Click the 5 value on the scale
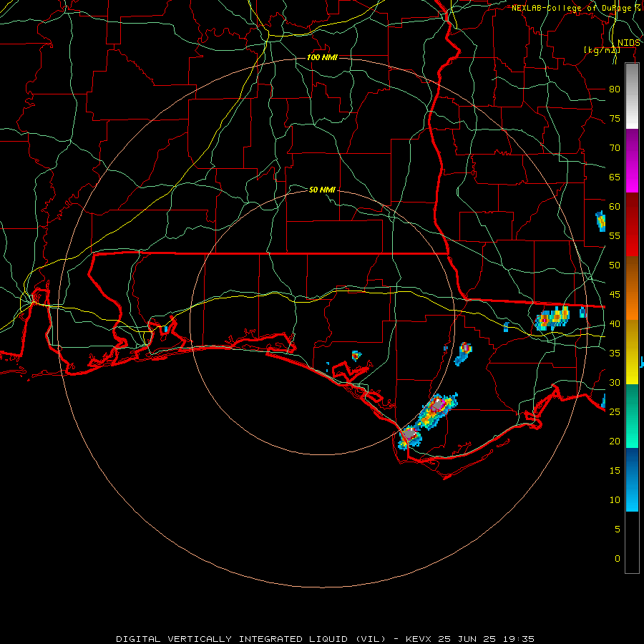The height and width of the screenshot is (644, 644). pyautogui.click(x=618, y=530)
